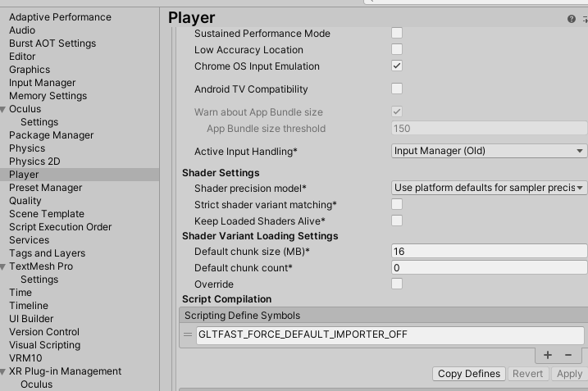Go to Editor settings

(x=22, y=57)
